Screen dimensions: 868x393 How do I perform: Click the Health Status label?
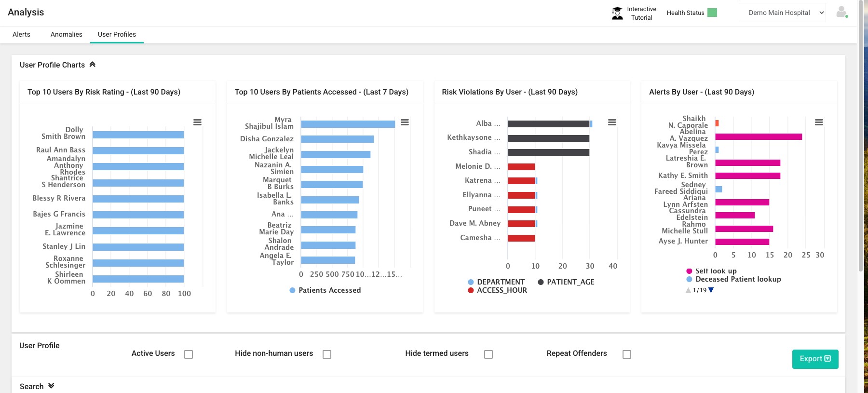685,13
